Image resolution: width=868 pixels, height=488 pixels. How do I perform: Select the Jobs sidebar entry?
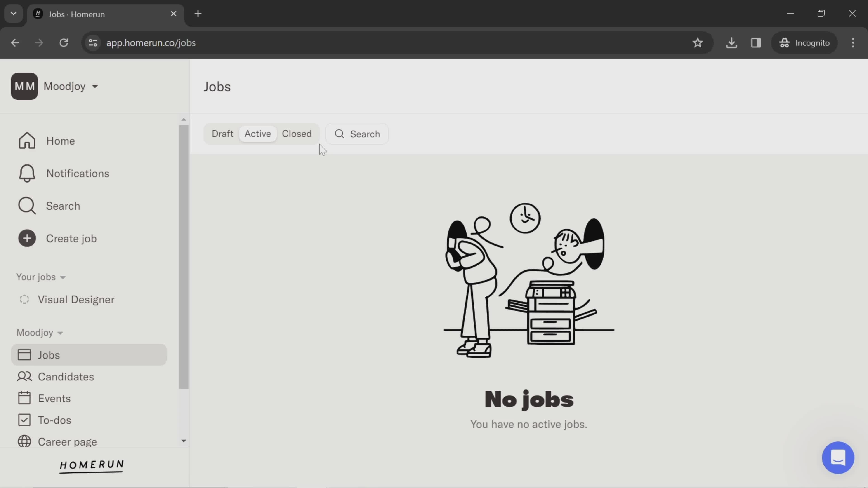tap(89, 355)
